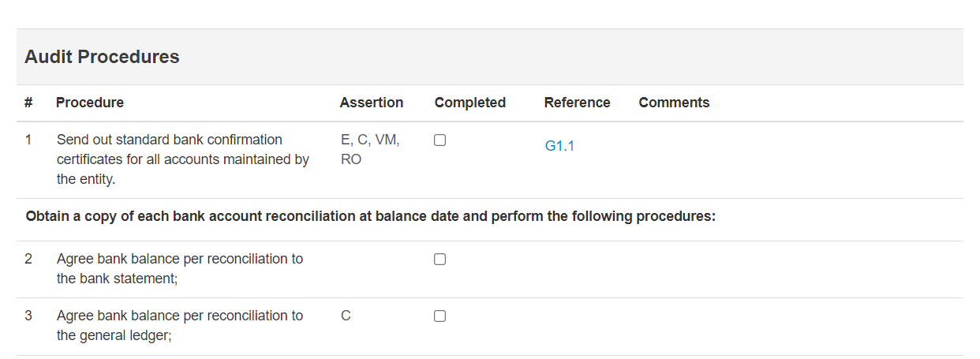The height and width of the screenshot is (359, 980).
Task: Select the 'E, C, VM, RO' assertion cell
Action: 371,149
